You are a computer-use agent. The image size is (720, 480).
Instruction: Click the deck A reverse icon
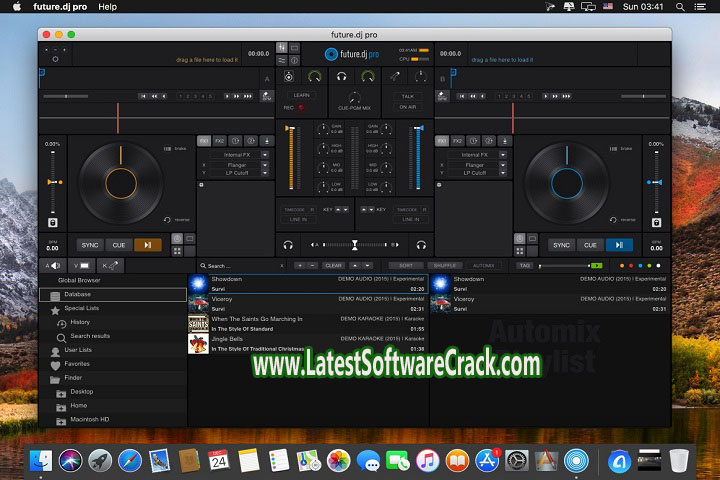[x=167, y=220]
